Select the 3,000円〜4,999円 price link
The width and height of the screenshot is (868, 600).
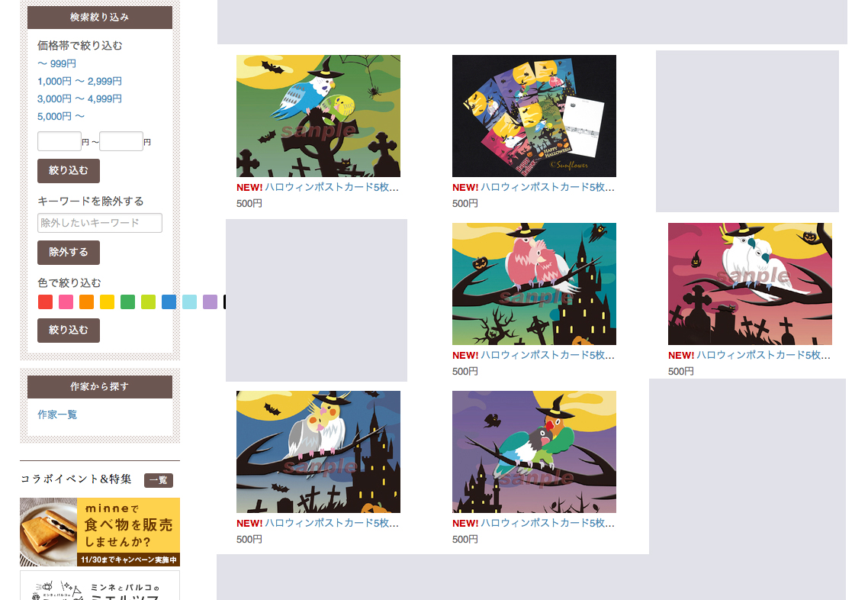(79, 99)
